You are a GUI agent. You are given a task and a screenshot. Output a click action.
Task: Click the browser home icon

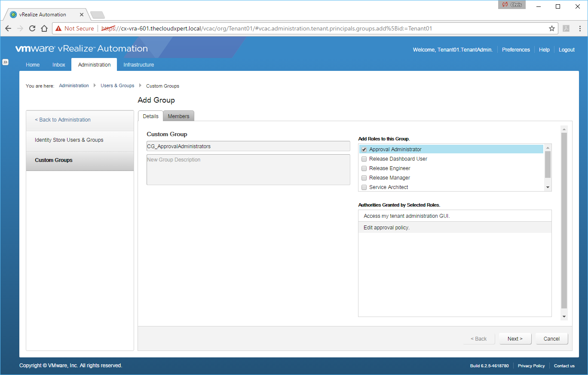tap(44, 28)
